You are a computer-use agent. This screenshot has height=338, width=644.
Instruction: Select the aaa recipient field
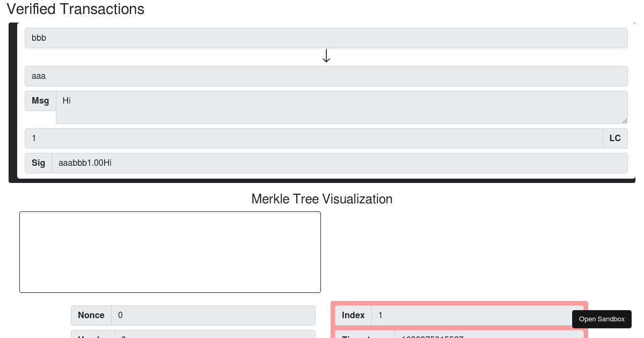coord(326,76)
